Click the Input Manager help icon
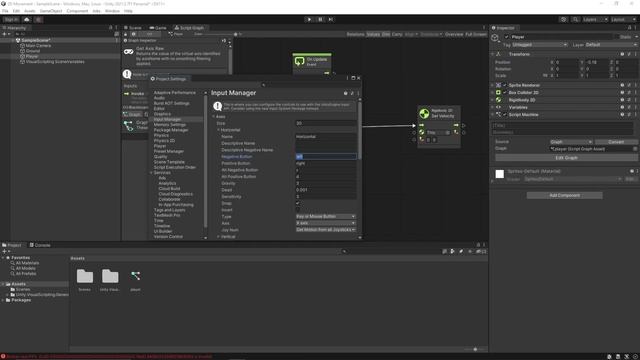This screenshot has width=640, height=360. pyautogui.click(x=345, y=93)
